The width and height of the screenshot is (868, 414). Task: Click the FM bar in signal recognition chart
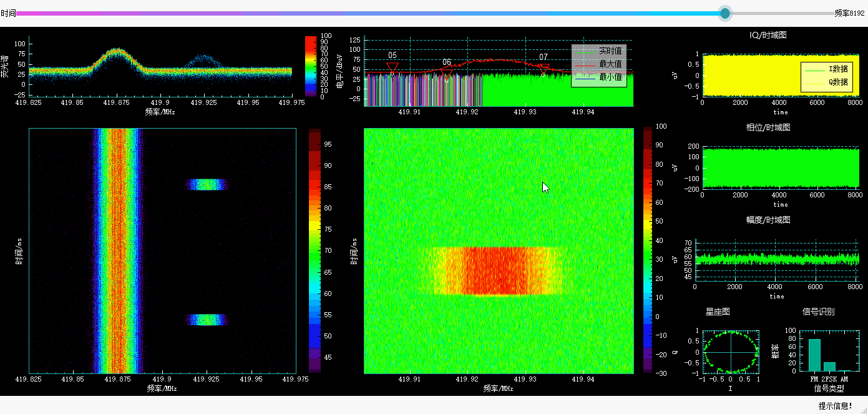[x=814, y=355]
